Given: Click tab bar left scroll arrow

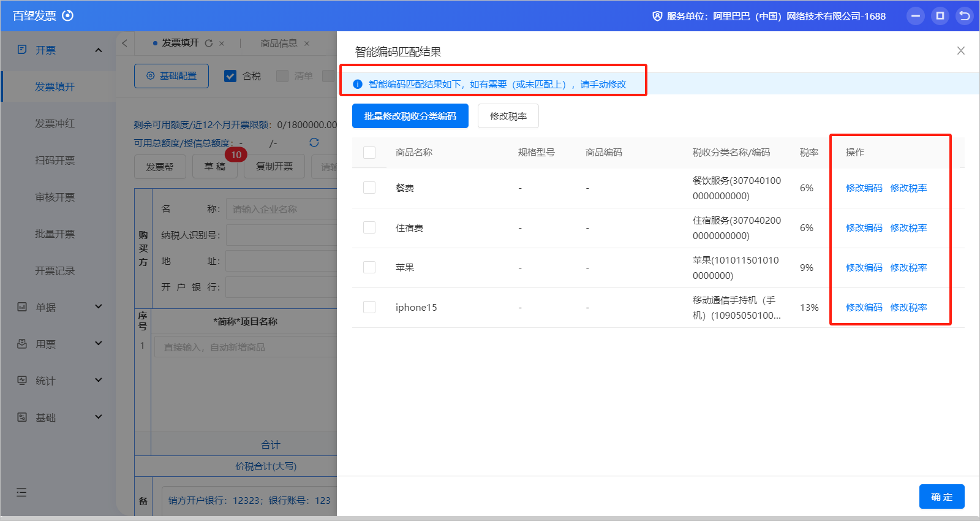Looking at the screenshot, I should 124,43.
